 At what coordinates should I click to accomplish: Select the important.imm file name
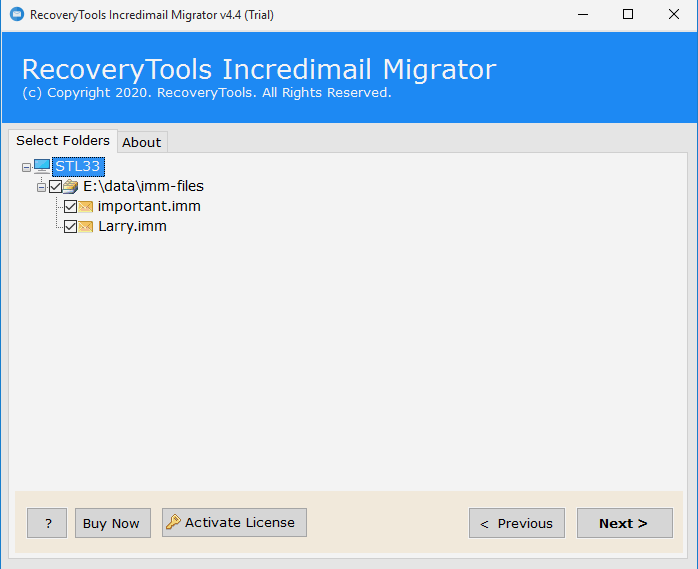coord(149,206)
